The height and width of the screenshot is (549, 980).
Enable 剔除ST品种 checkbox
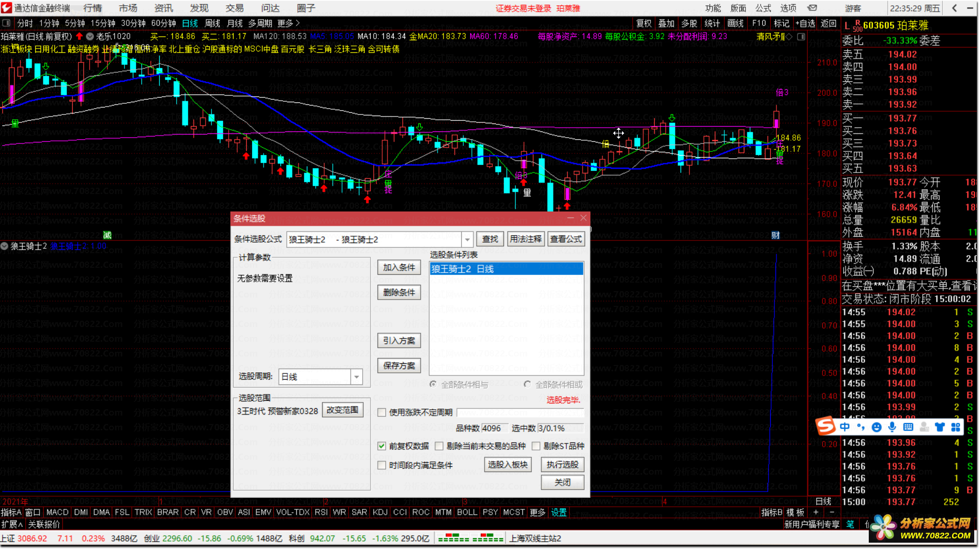[x=536, y=446]
